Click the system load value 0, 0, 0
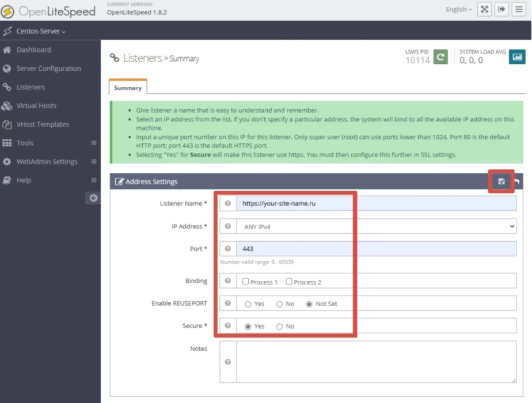The height and width of the screenshot is (403, 532). (x=472, y=60)
